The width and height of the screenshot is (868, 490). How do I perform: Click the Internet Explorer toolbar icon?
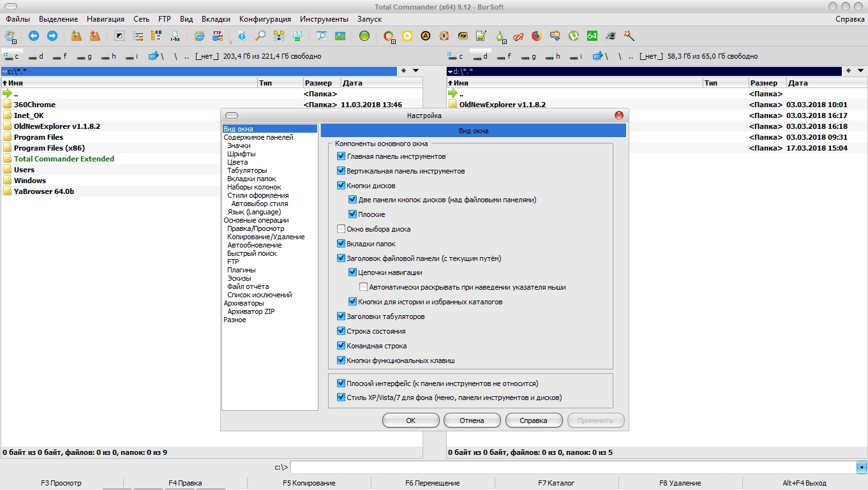[x=200, y=36]
